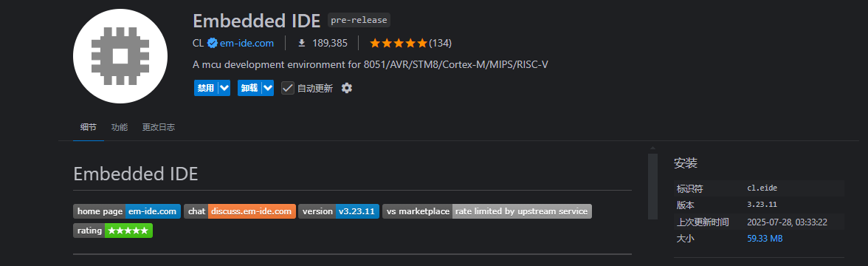Click the download count icon
Screen dimensions: 868x266
(x=302, y=43)
